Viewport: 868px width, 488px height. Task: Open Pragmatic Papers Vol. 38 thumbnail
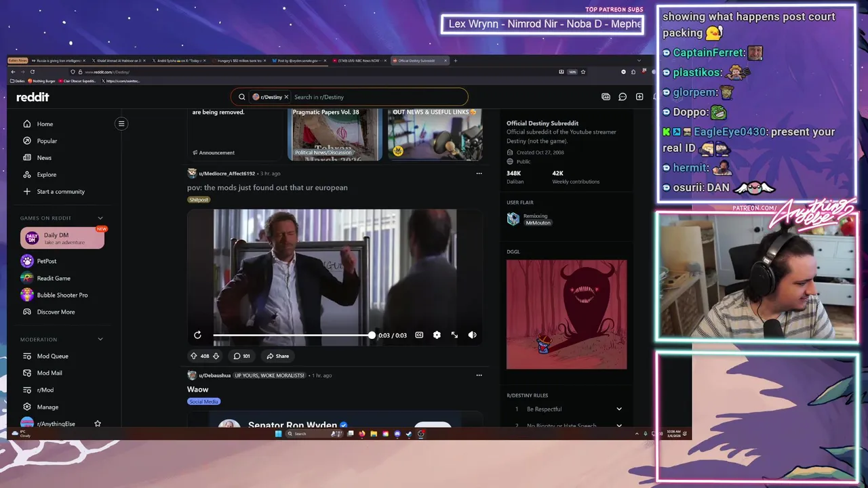335,134
